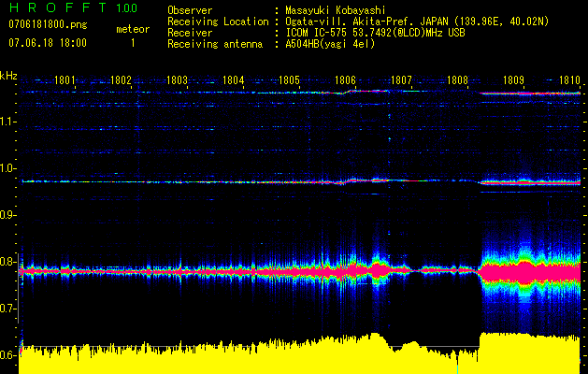Screen dimensions: 588x374
Task: Click the 1806 time marker
Action: click(x=345, y=79)
